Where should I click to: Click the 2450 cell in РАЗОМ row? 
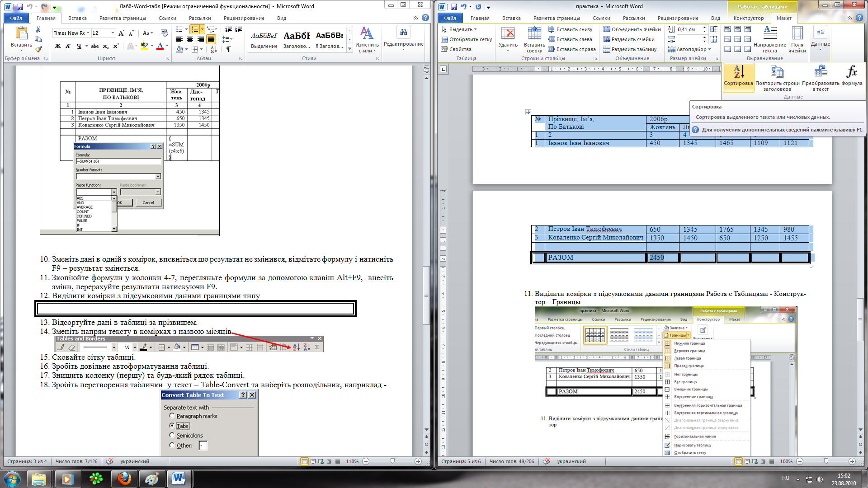[x=662, y=258]
